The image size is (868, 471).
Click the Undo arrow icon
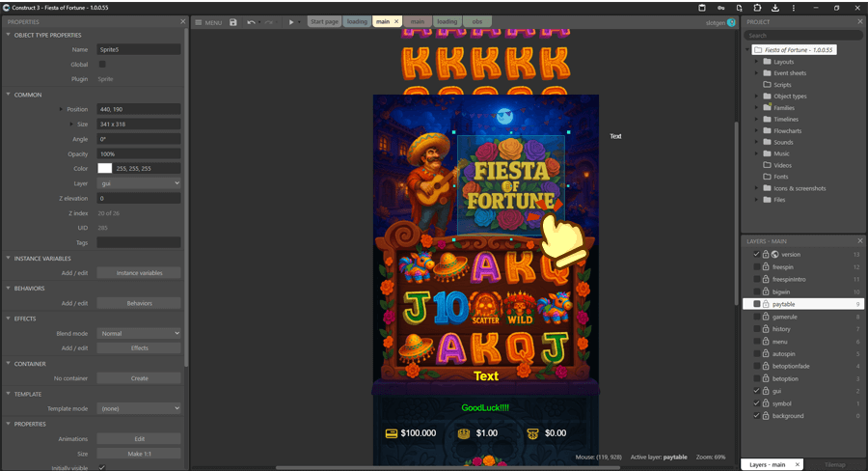[x=251, y=22]
